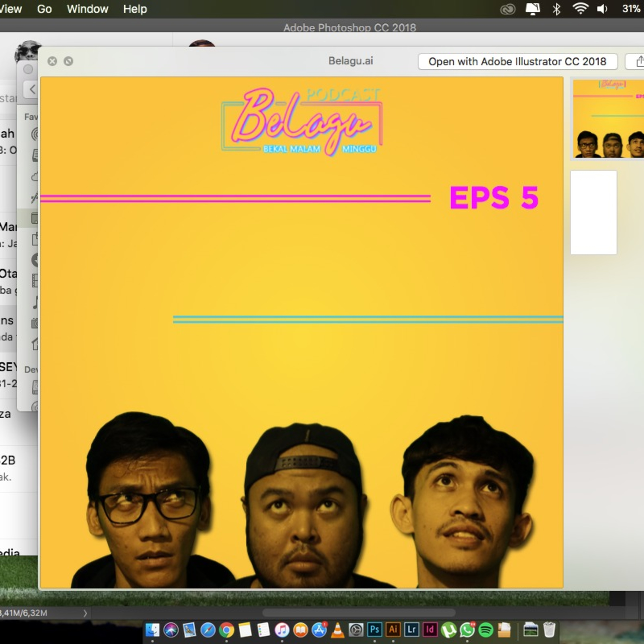Screen dimensions: 644x644
Task: Launch InDesign from the dock
Action: [x=430, y=629]
